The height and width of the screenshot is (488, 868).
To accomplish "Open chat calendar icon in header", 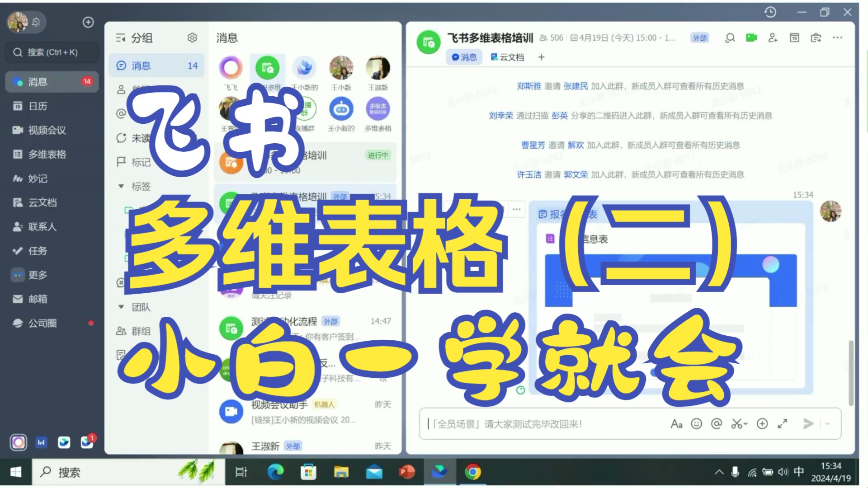I will pos(794,38).
